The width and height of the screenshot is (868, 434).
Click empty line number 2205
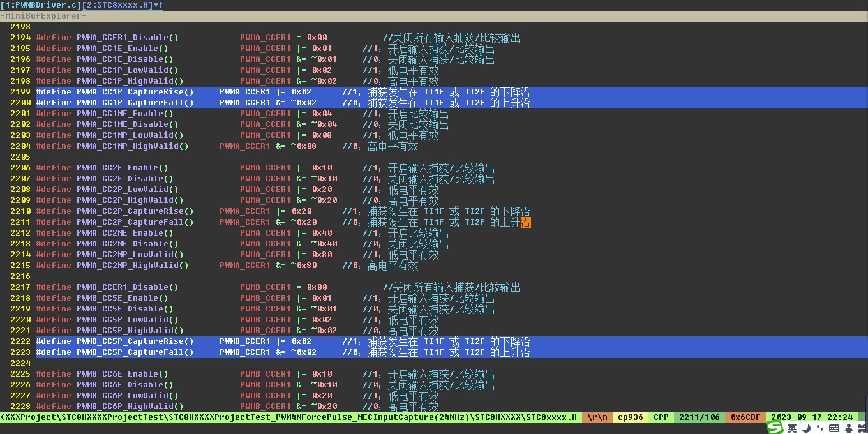click(x=20, y=157)
